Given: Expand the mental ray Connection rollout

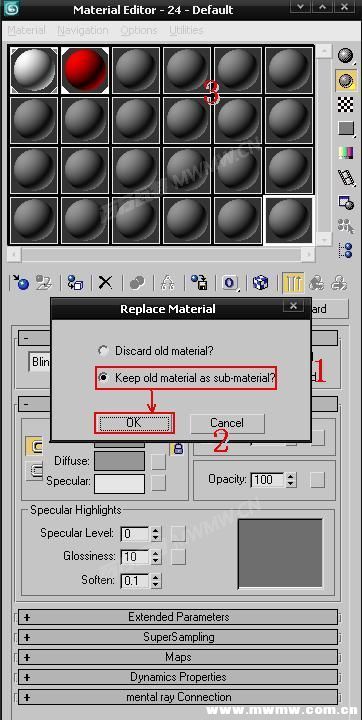Looking at the screenshot, I should coord(178,697).
